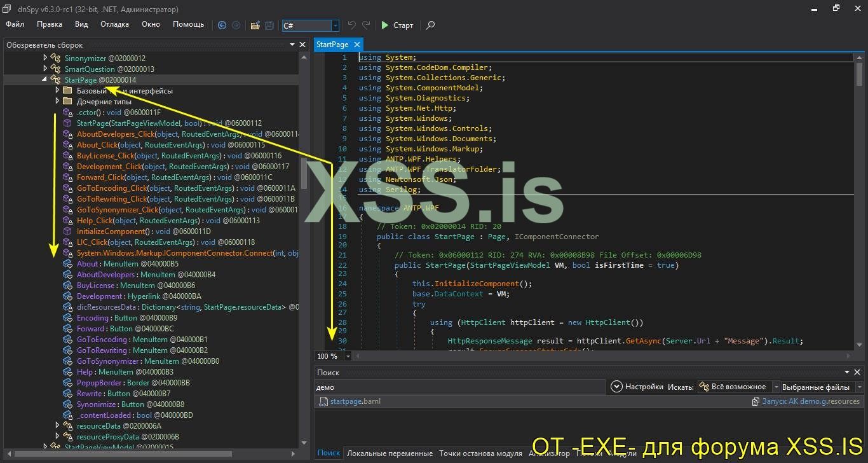Expand the Дочерние типы folder
The image size is (868, 463).
pos(57,101)
